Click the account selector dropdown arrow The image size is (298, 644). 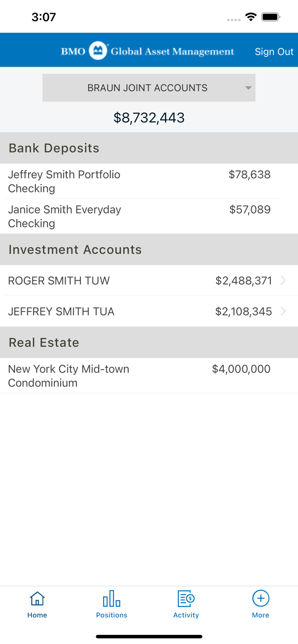click(x=248, y=88)
